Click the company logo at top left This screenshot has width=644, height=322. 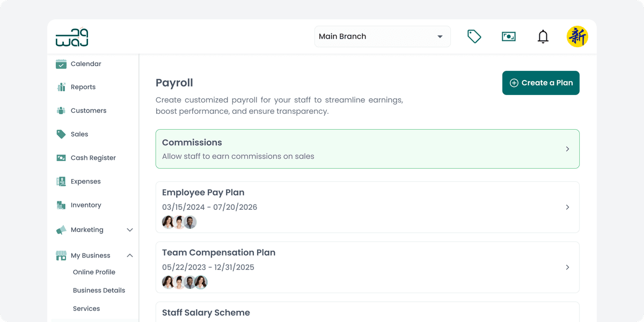pos(72,36)
